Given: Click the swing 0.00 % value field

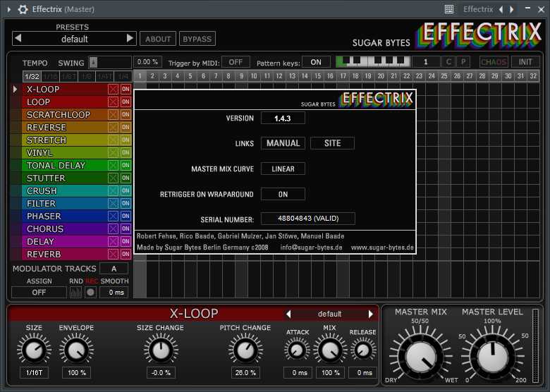Looking at the screenshot, I should [x=147, y=62].
